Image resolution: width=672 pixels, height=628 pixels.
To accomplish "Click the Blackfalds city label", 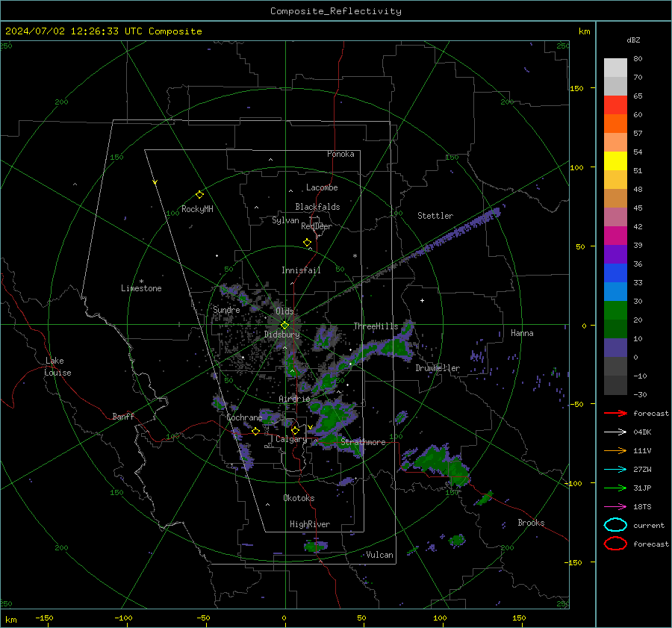I will pyautogui.click(x=317, y=207).
